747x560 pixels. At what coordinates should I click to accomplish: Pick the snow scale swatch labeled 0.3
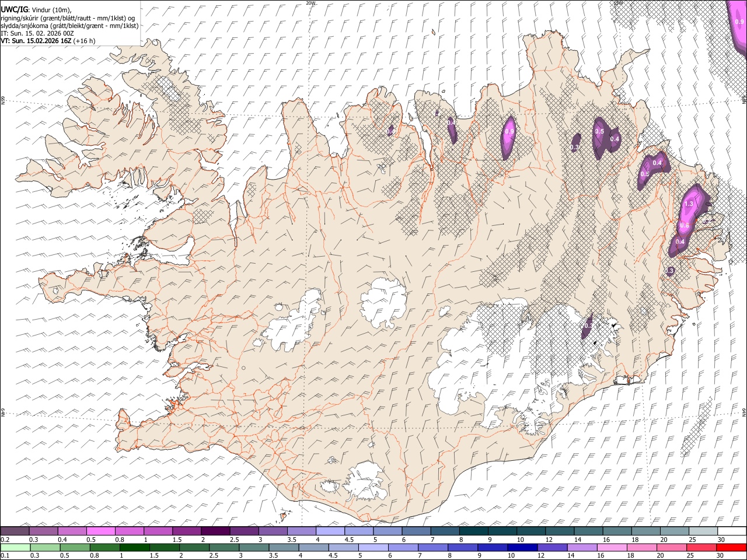click(43, 531)
